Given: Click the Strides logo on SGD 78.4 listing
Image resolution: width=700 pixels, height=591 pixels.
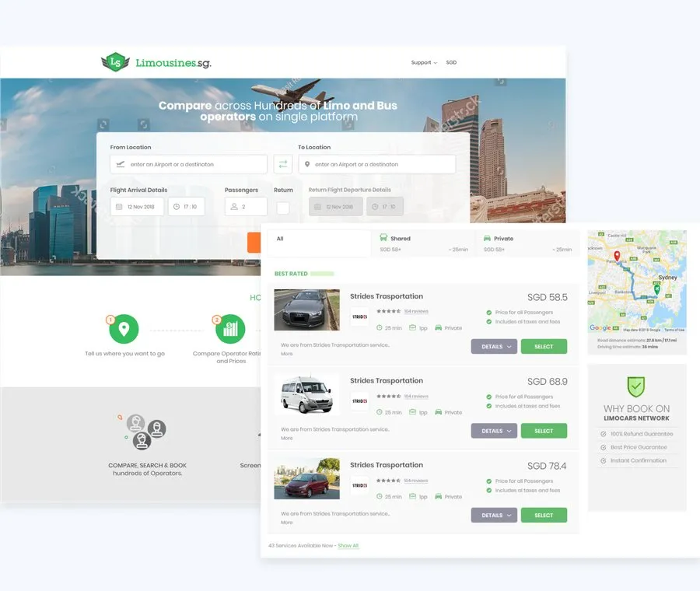Looking at the screenshot, I should pyautogui.click(x=359, y=485).
